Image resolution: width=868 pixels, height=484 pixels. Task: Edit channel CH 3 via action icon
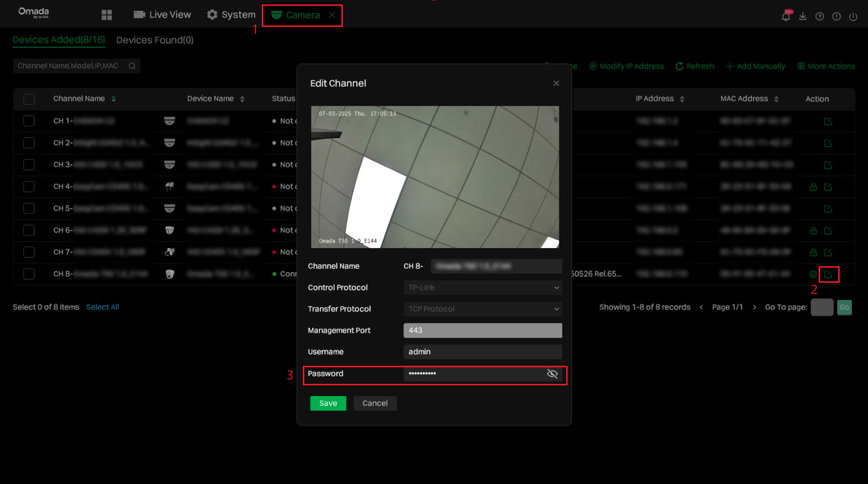point(828,165)
